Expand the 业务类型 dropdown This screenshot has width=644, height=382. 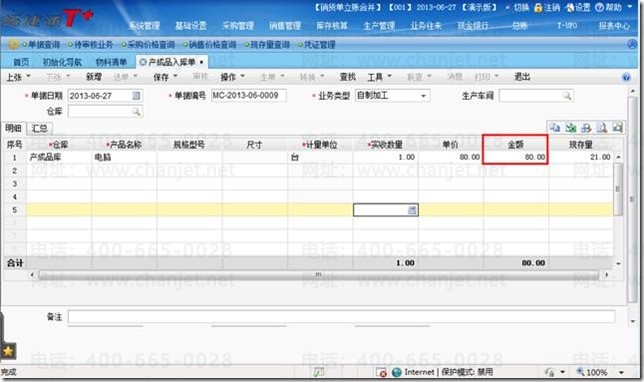[x=423, y=96]
